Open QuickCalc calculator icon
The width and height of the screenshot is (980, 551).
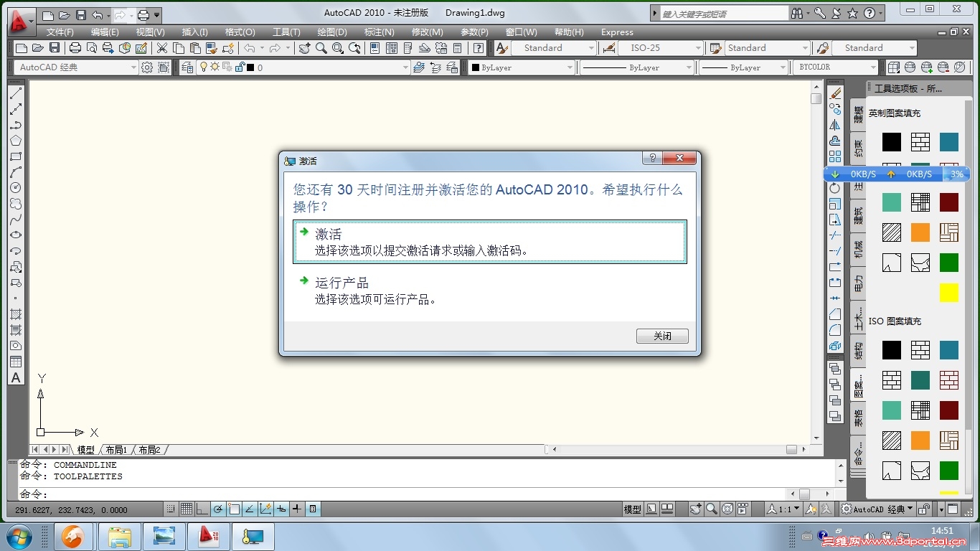tap(458, 48)
